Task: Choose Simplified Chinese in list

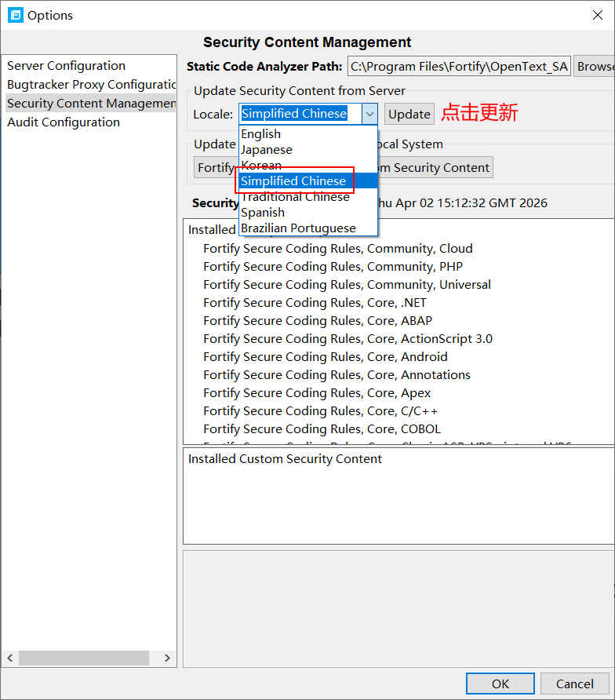Action: tap(308, 180)
